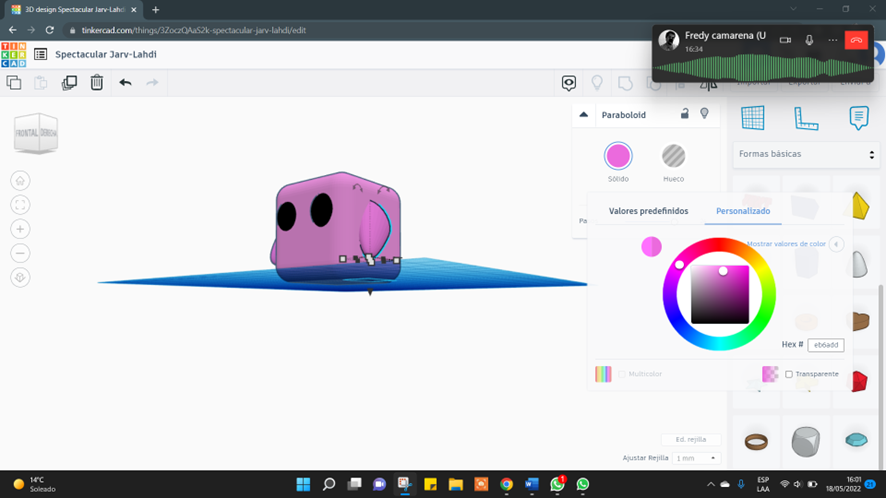Click the view cube FRONTAL face

coord(27,133)
